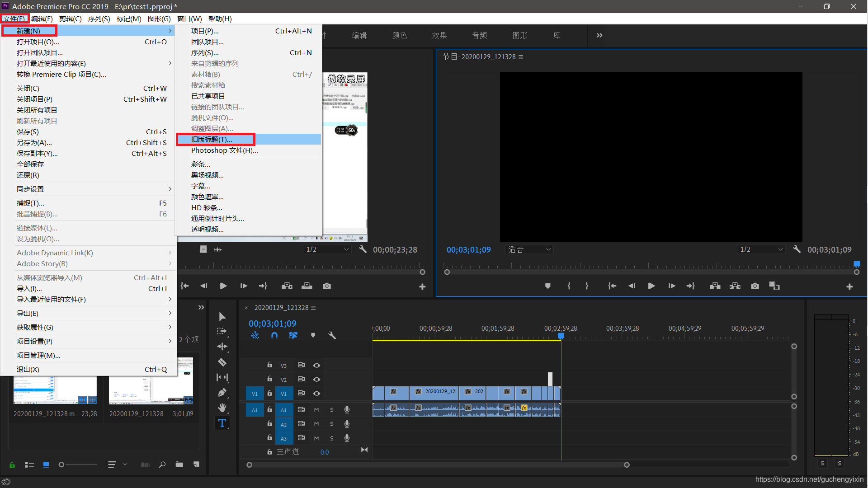Open timeline display settings wrench
This screenshot has width=868, height=488.
tap(332, 335)
